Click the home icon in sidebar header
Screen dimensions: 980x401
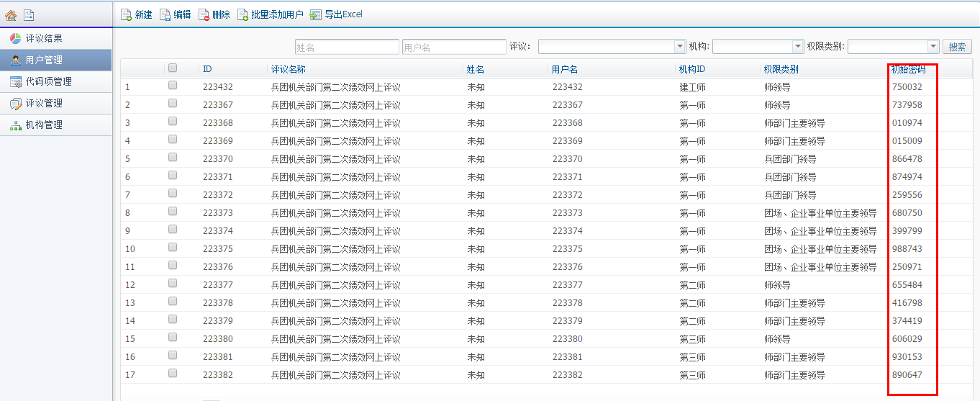(x=11, y=14)
